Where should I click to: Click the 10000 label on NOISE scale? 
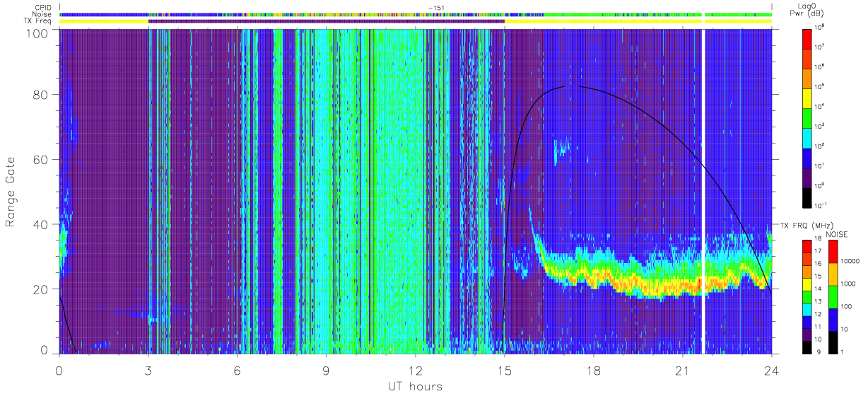850,262
